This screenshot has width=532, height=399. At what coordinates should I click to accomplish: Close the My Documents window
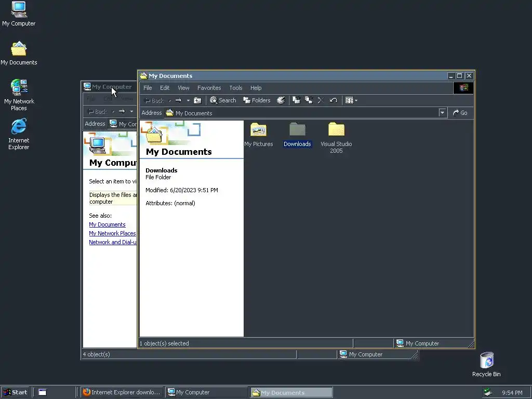click(469, 76)
